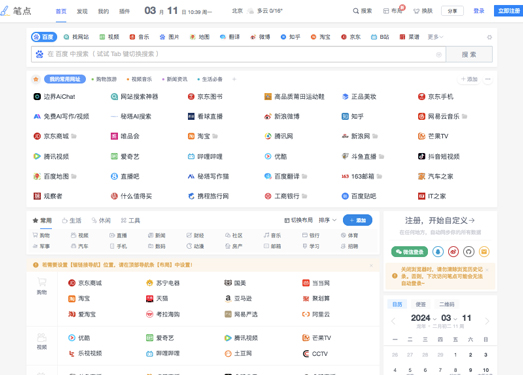The height and width of the screenshot is (375, 523).
Task: Open the 网易云音乐 bookmark
Action: 439,116
